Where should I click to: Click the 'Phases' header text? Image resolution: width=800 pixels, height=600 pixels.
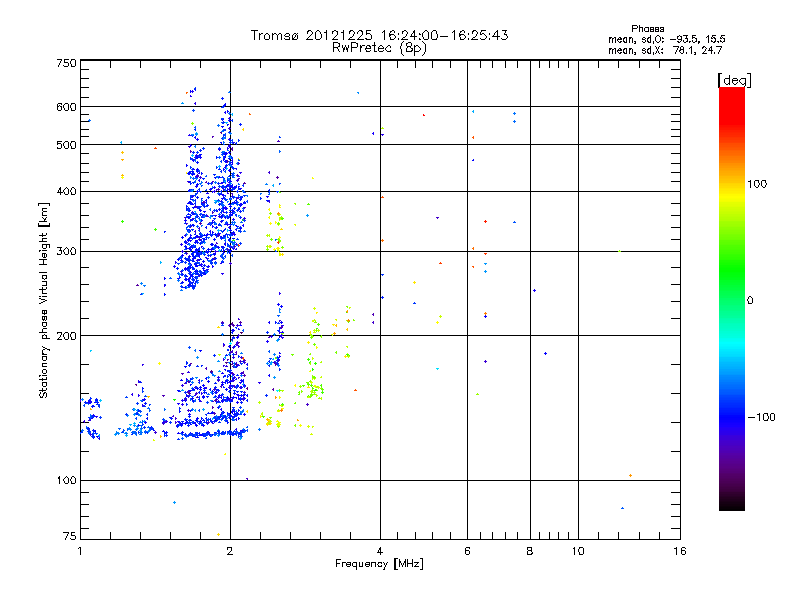(x=647, y=29)
